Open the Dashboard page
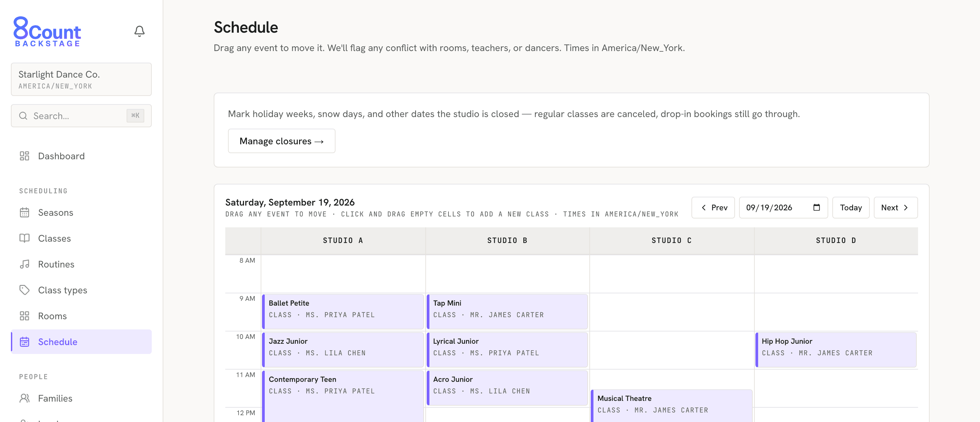980x422 pixels. [x=81, y=156]
